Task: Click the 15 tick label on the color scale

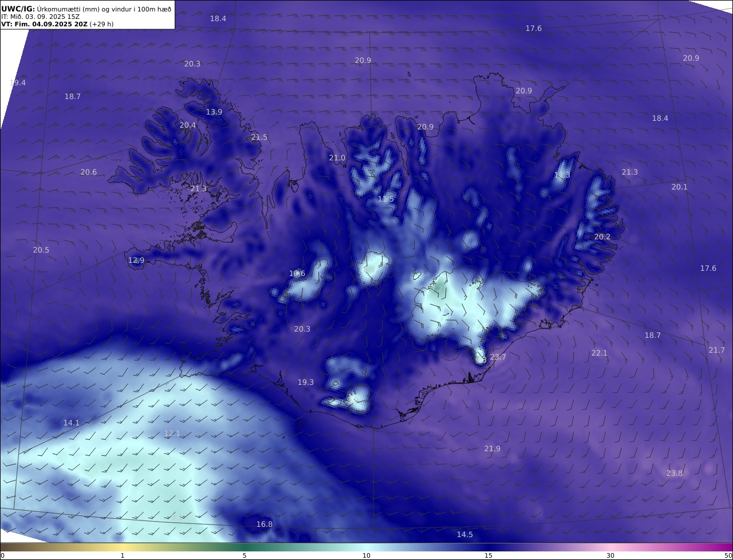Action: coord(488,555)
